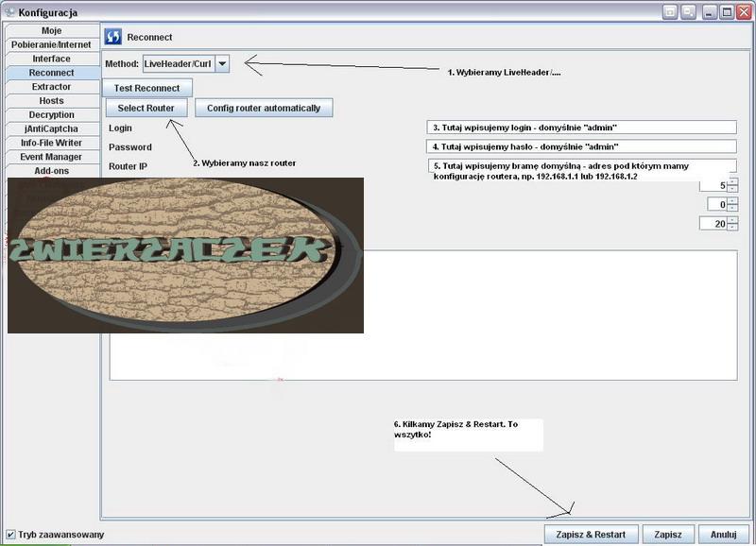The height and width of the screenshot is (546, 756).
Task: Open the Method dropdown arrow
Action: coord(222,63)
